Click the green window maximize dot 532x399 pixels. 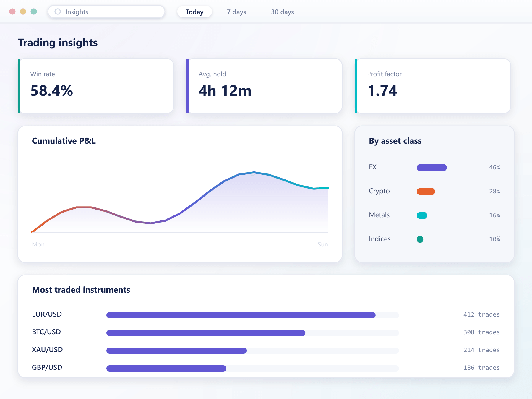click(x=34, y=12)
